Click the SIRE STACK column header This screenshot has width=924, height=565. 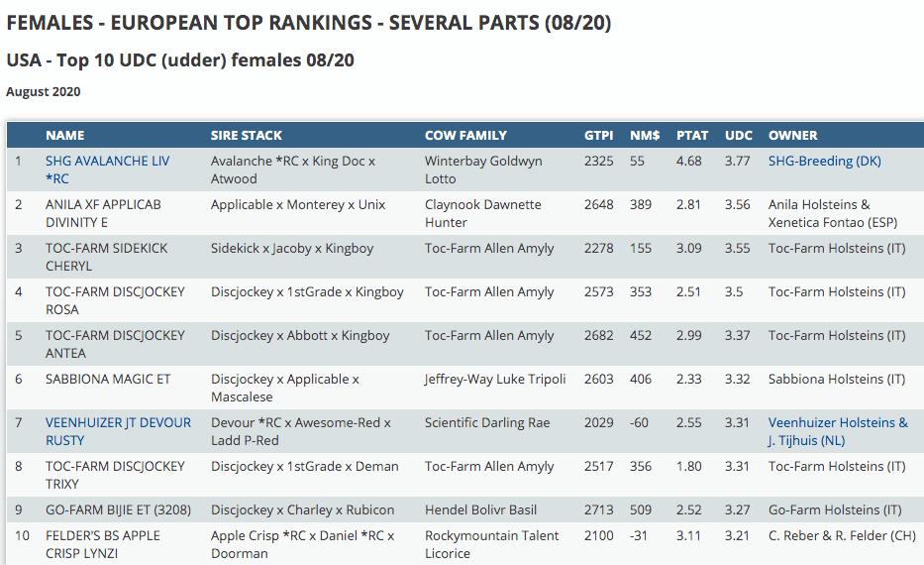click(x=247, y=135)
